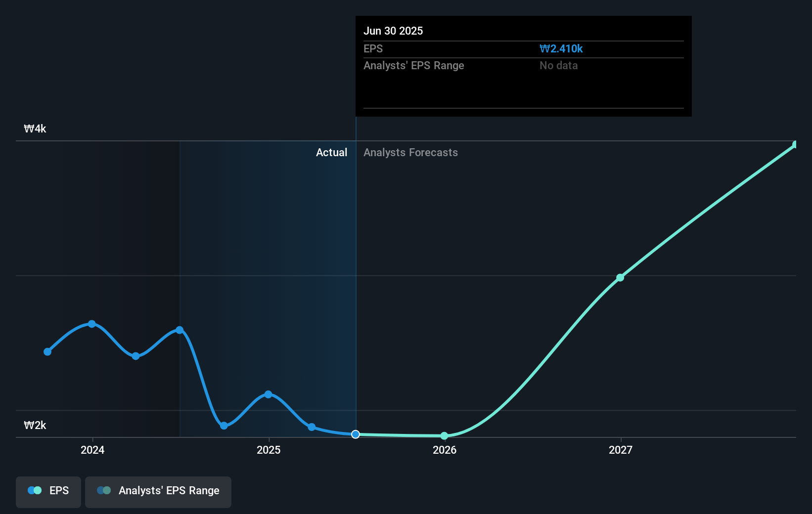Click the first EPS data point before 2024
812x514 pixels.
coord(47,352)
